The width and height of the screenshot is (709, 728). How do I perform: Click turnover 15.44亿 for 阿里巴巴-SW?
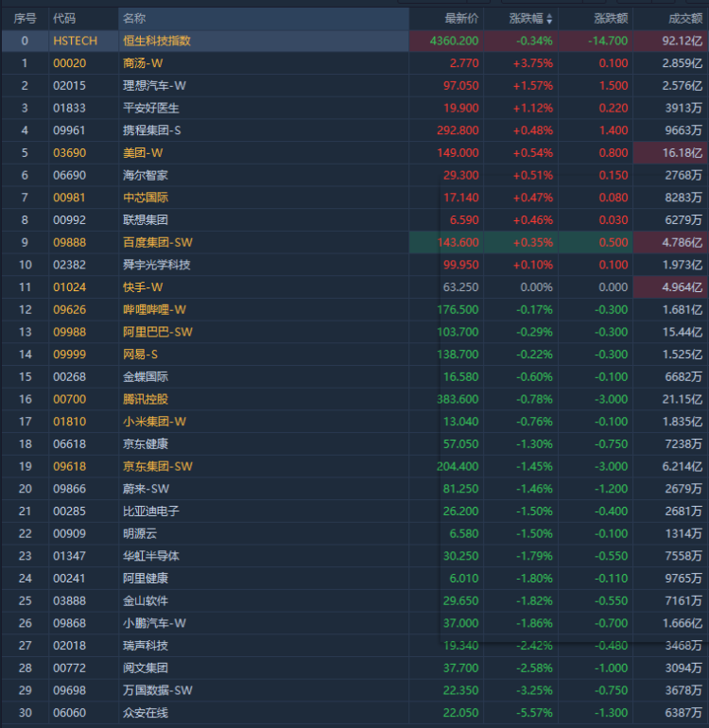click(x=683, y=332)
